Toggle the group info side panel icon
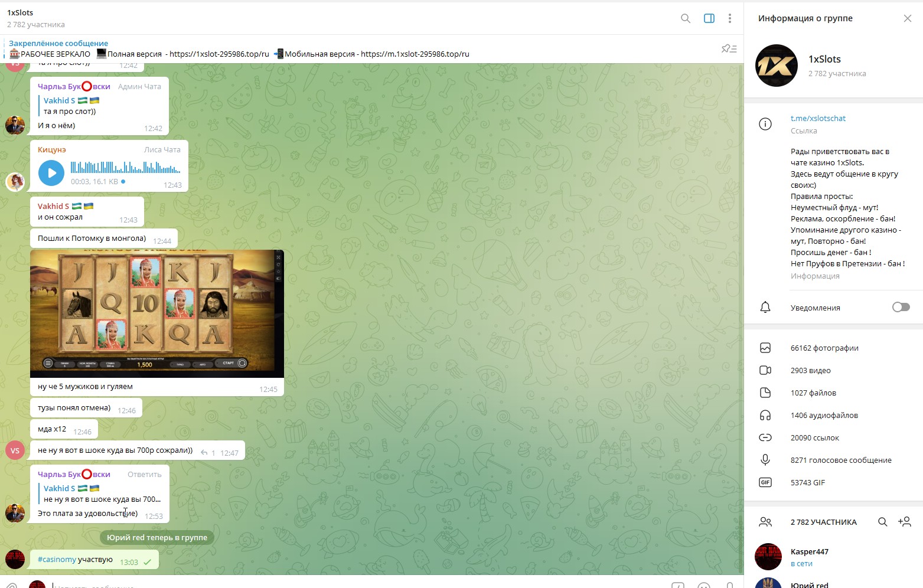 [709, 18]
